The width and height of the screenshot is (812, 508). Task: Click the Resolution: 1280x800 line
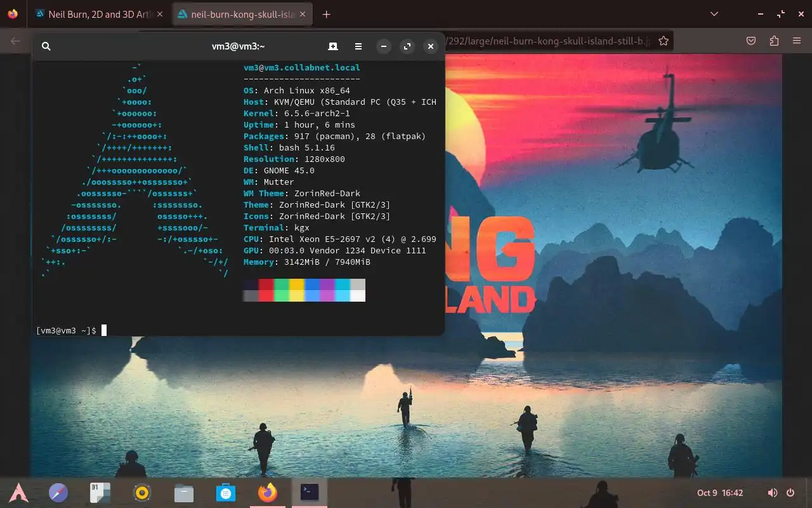pyautogui.click(x=294, y=159)
